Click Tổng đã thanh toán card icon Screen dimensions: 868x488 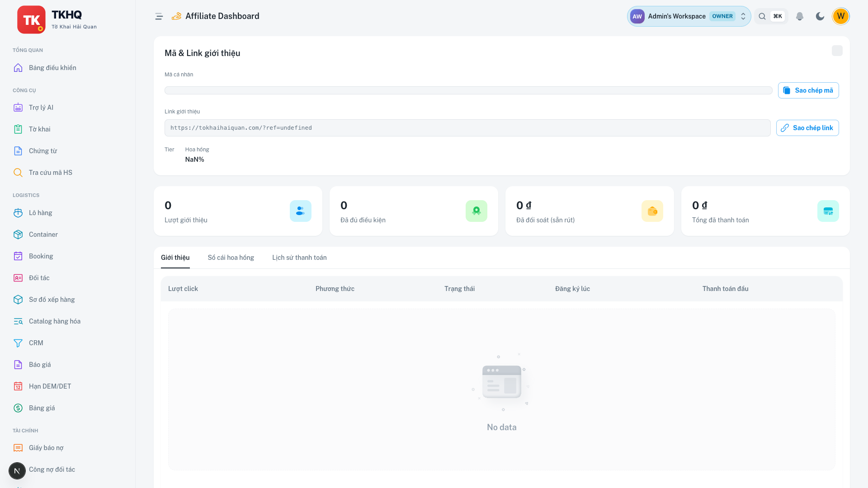tap(828, 211)
